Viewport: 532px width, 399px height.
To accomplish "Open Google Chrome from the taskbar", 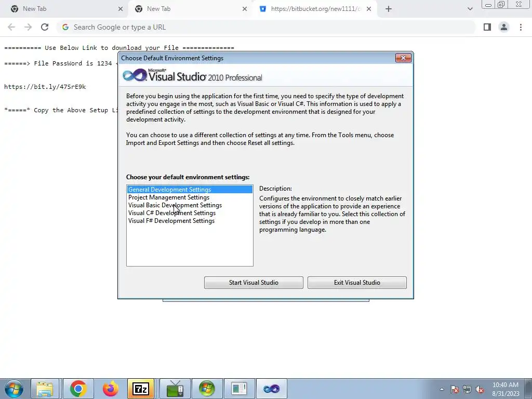I will pos(78,389).
